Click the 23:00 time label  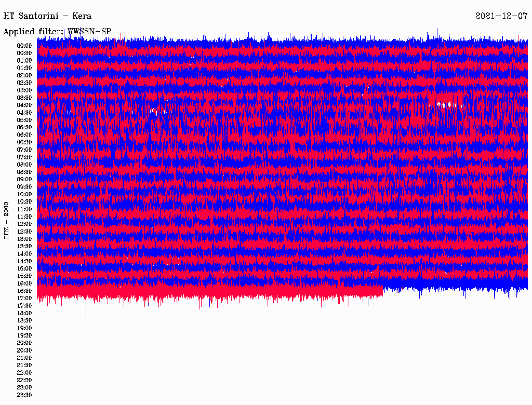coord(24,388)
